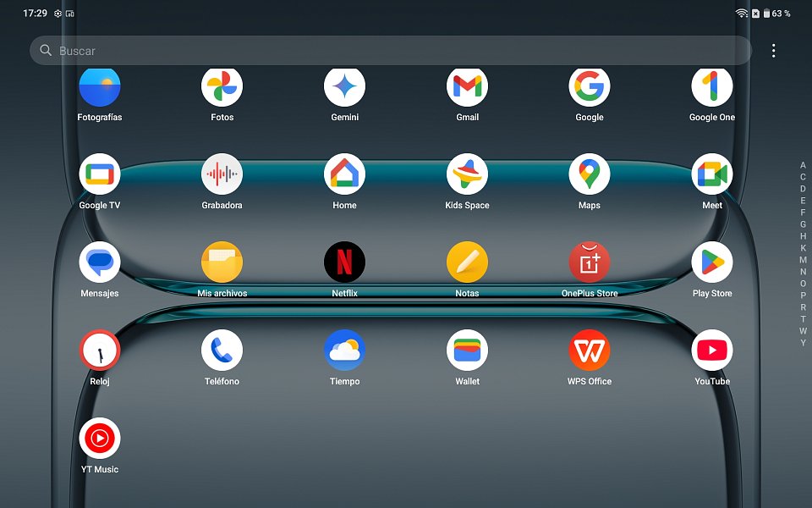Jump to letter N in index

click(803, 272)
